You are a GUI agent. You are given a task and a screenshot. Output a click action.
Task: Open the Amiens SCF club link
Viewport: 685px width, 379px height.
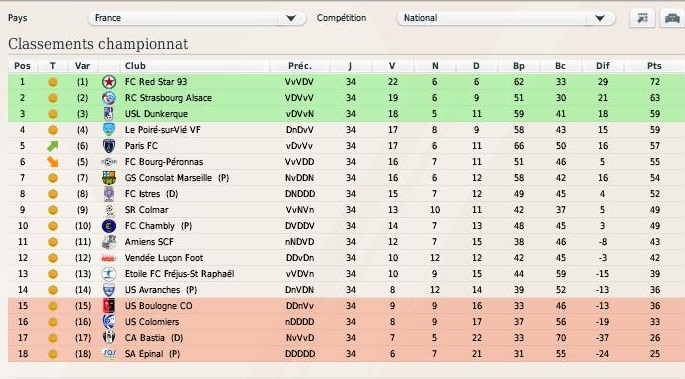click(x=149, y=242)
